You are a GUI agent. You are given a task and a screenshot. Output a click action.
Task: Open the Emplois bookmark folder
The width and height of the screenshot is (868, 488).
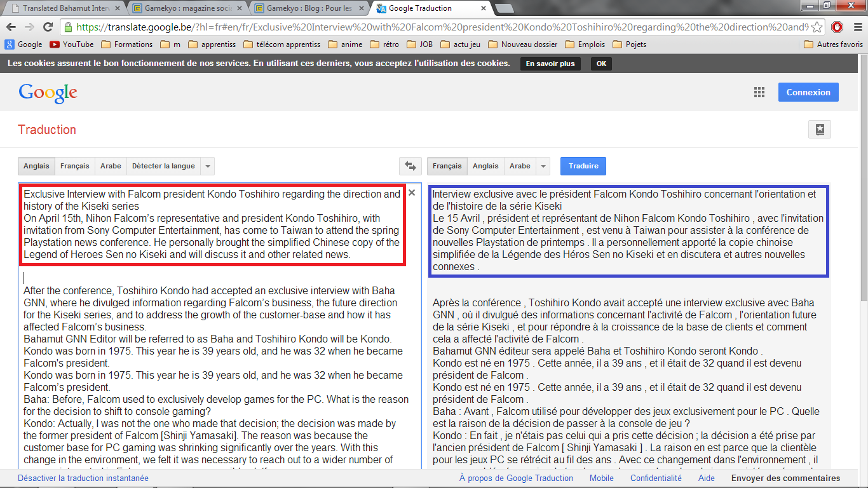[585, 44]
